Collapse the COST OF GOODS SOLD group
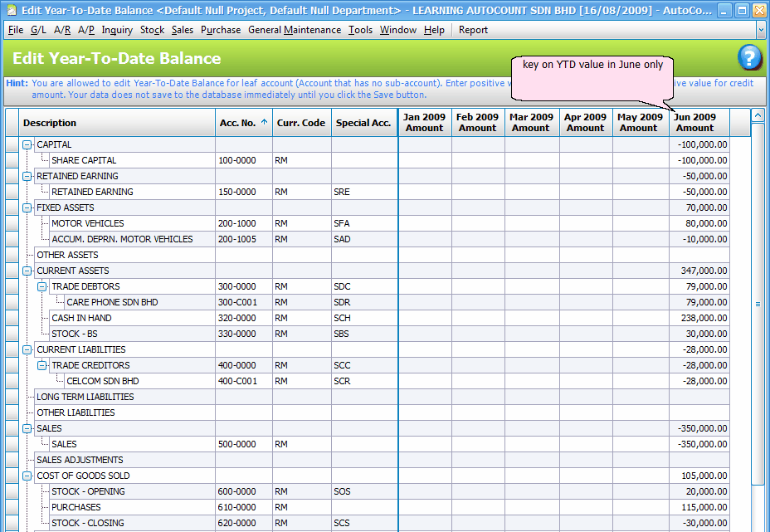This screenshot has height=532, width=770. click(x=27, y=476)
